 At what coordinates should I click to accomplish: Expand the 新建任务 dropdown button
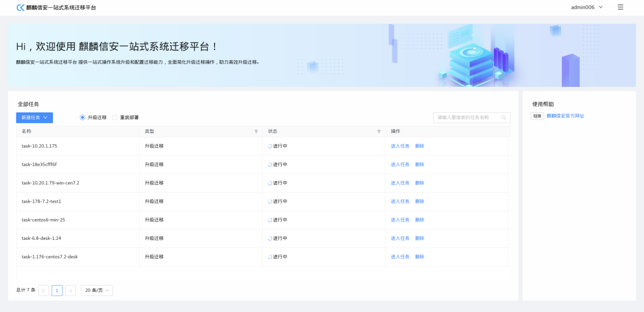[x=35, y=117]
